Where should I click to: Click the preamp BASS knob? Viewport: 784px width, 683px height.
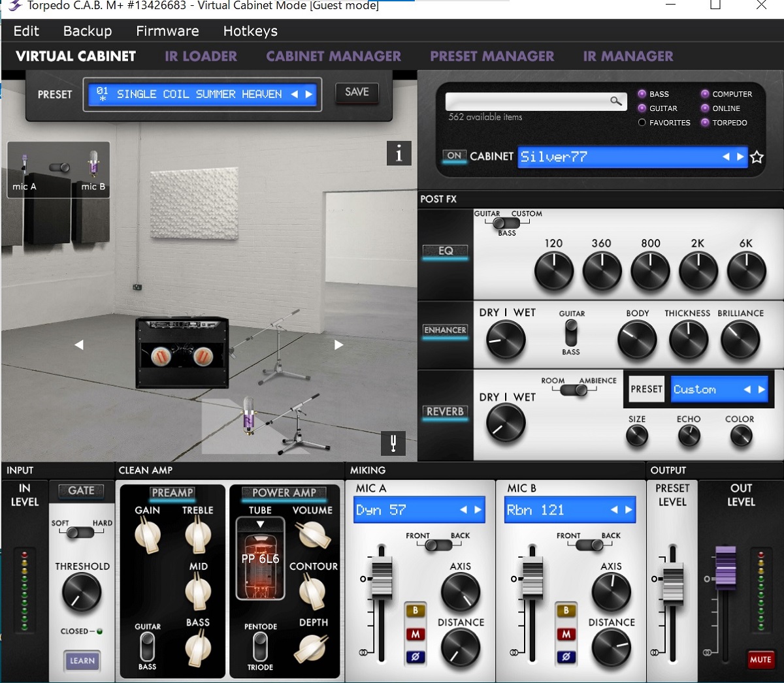pyautogui.click(x=197, y=647)
